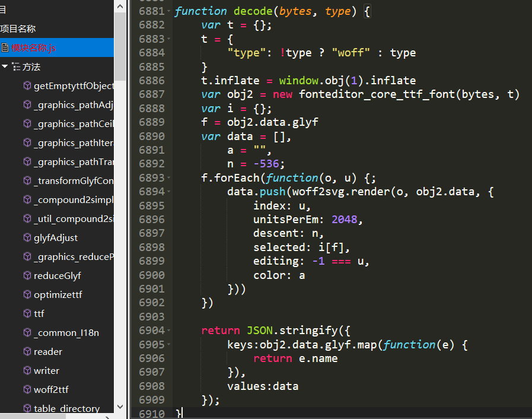
Task: Click cube icon for woff2ttf
Action: coord(27,389)
